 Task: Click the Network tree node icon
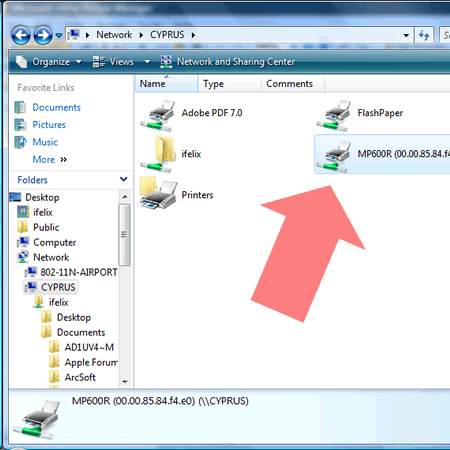[x=23, y=257]
